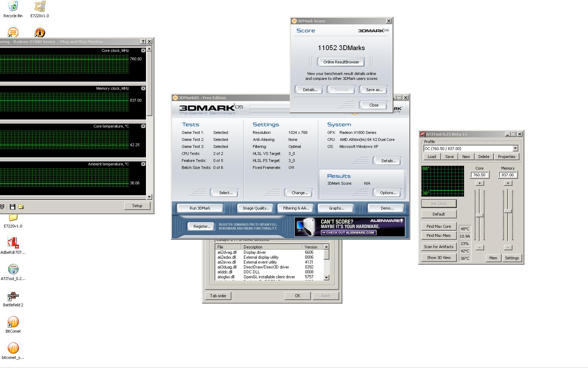Click the Memory clock slider handle
This screenshot has width=588, height=368.
tap(508, 211)
